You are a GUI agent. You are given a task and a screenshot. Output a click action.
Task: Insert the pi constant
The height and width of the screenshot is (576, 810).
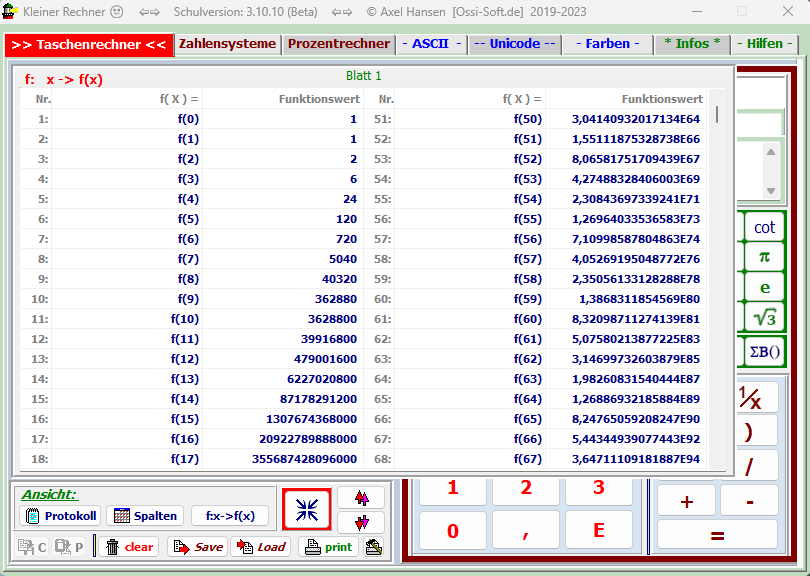tap(764, 256)
